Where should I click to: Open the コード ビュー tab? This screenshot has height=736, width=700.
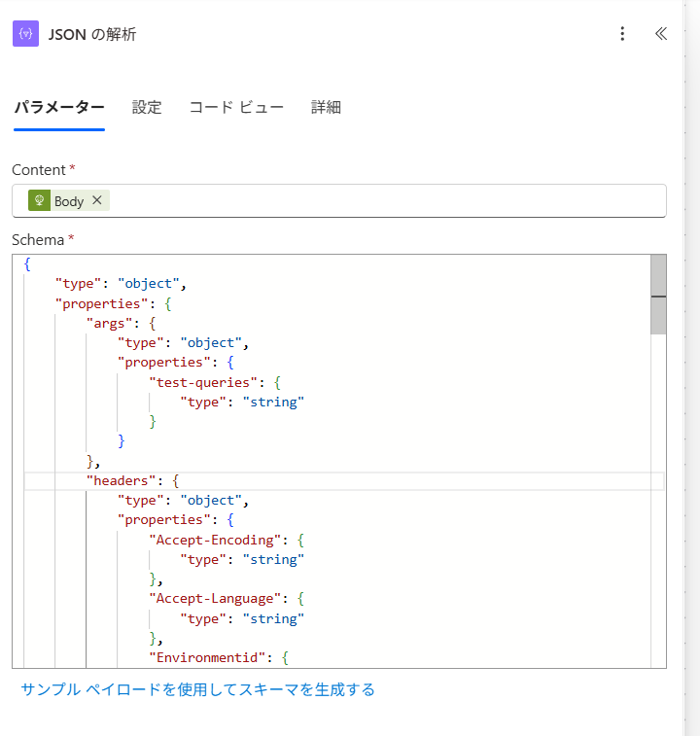(x=236, y=108)
